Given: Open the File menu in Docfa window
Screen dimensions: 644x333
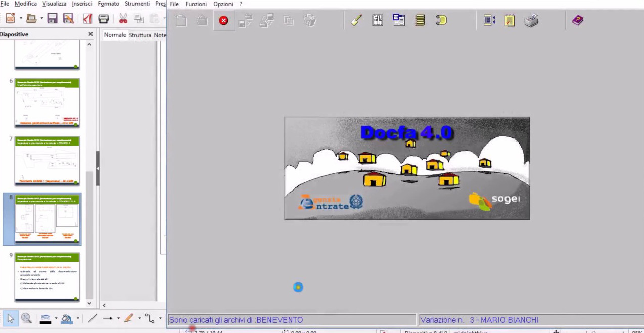Looking at the screenshot, I should click(x=174, y=4).
